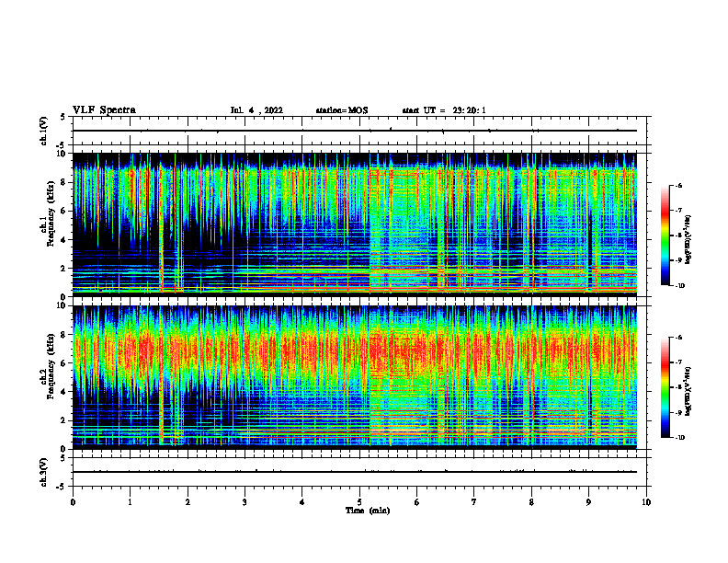Click the time axis tick label "0"
728x563 pixels.
[x=73, y=502]
